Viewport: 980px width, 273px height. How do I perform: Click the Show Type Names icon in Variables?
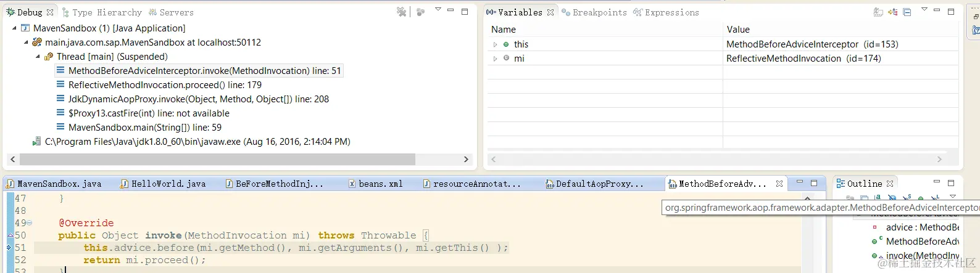click(878, 12)
